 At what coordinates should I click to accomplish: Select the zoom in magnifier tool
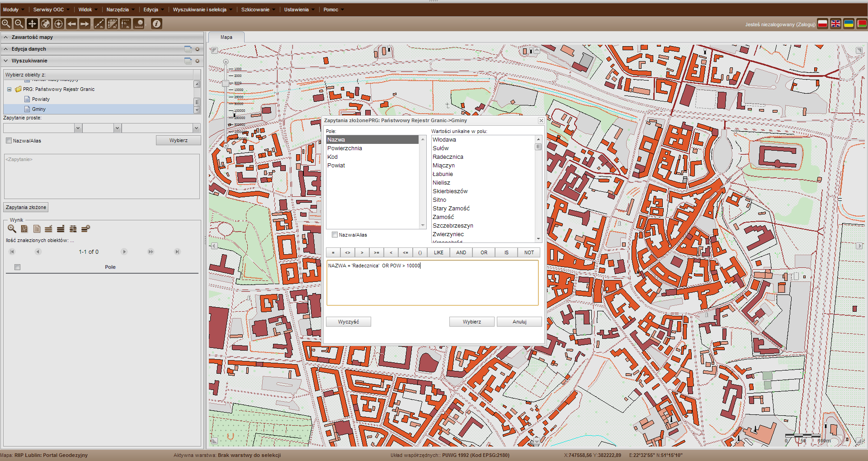point(6,24)
